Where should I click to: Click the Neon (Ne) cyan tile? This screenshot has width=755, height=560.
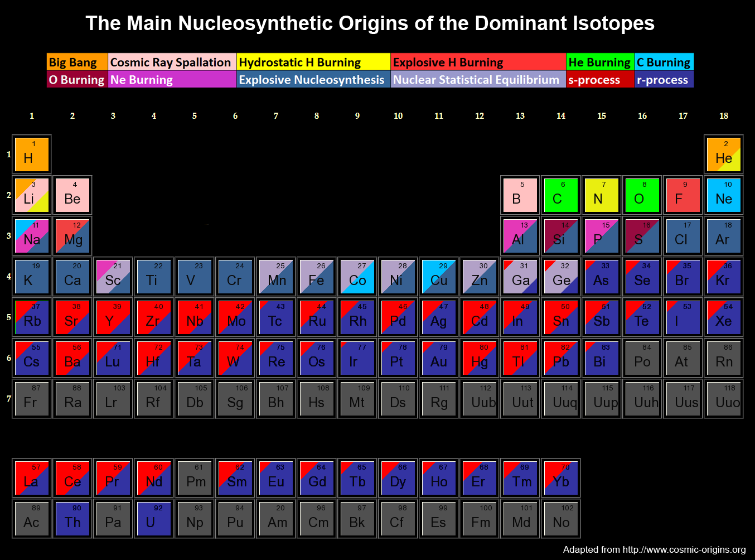[724, 195]
